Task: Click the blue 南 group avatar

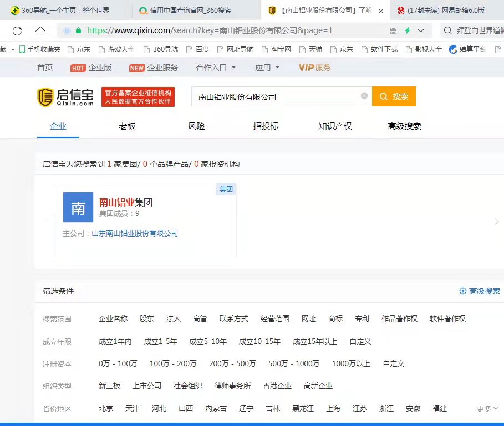Action: [x=78, y=207]
